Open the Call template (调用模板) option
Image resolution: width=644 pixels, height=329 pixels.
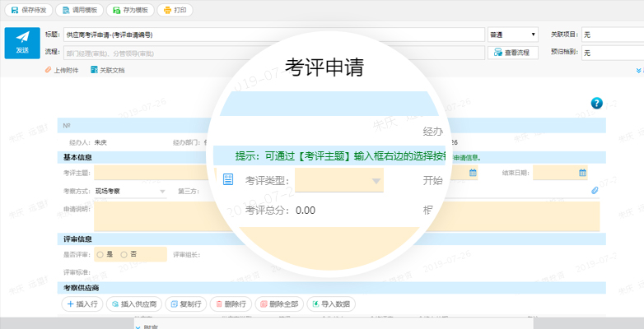tap(80, 11)
